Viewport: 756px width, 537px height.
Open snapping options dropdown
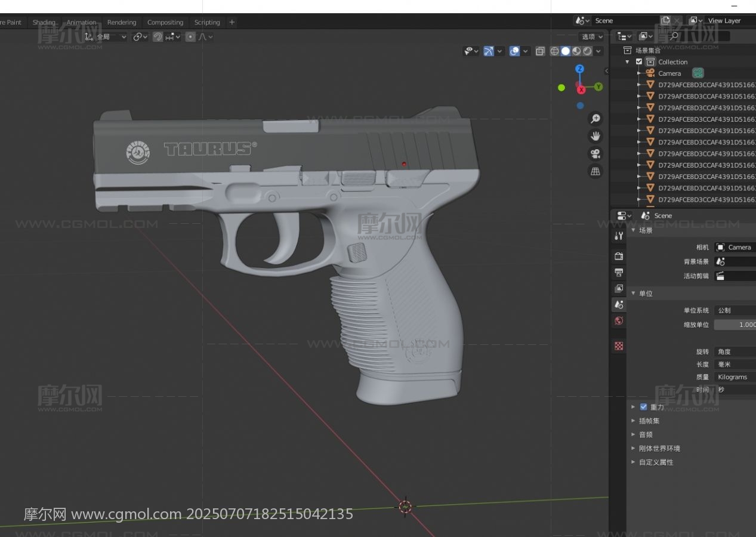(173, 37)
